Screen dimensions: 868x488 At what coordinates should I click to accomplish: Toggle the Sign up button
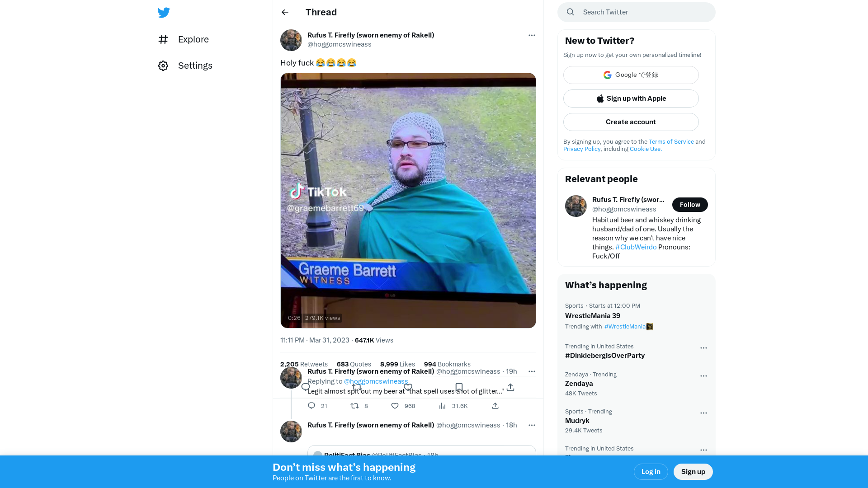pos(693,471)
